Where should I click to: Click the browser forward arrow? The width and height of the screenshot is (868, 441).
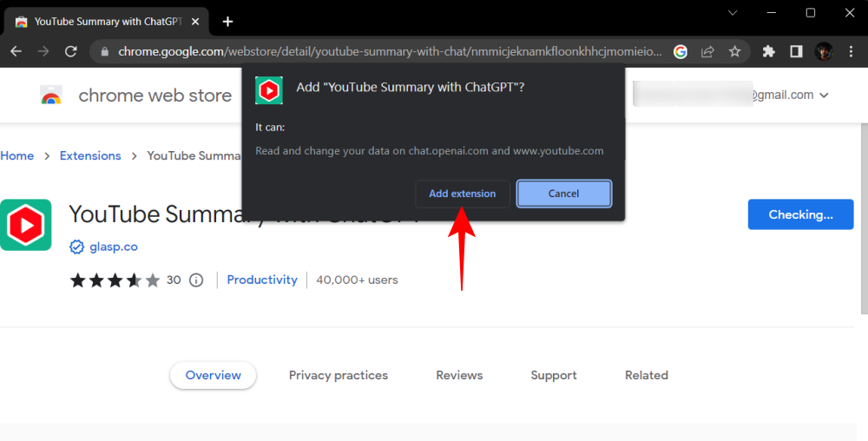(43, 51)
